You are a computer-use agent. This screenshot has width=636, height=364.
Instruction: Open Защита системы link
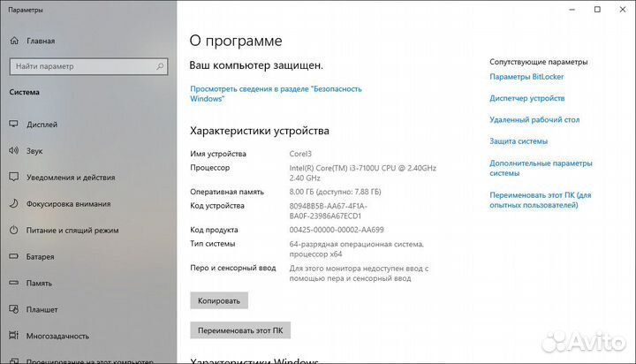[519, 141]
